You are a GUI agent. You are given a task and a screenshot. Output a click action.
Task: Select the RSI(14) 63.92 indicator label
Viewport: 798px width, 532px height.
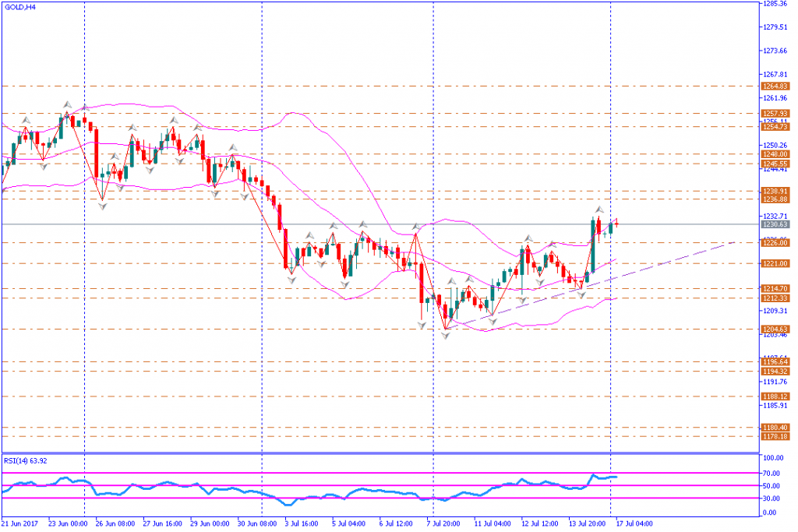(26, 460)
